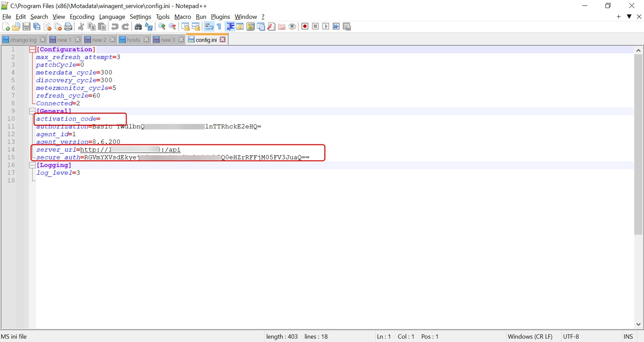Open the tab list dropdown arrow

(629, 17)
